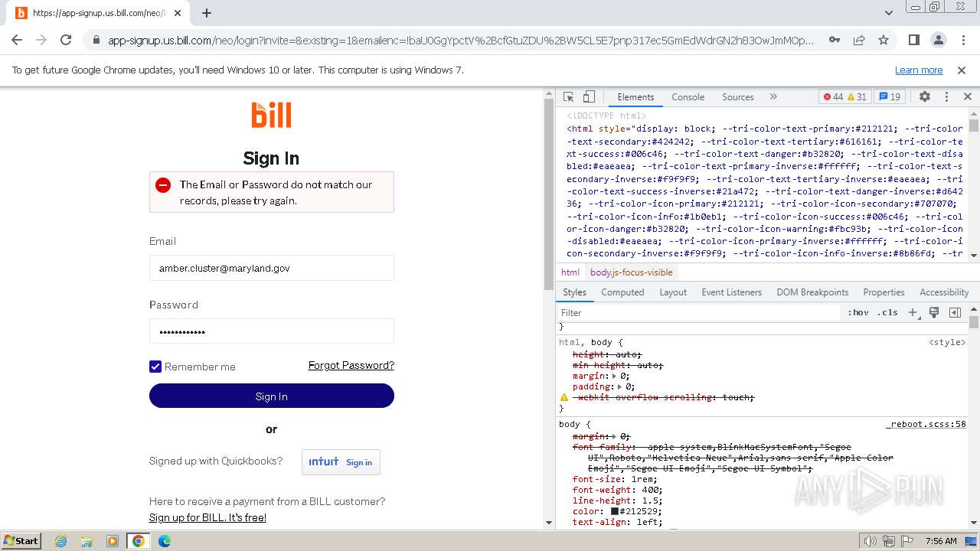The height and width of the screenshot is (551, 980).
Task: Show 44 errors in console
Action: click(x=832, y=96)
